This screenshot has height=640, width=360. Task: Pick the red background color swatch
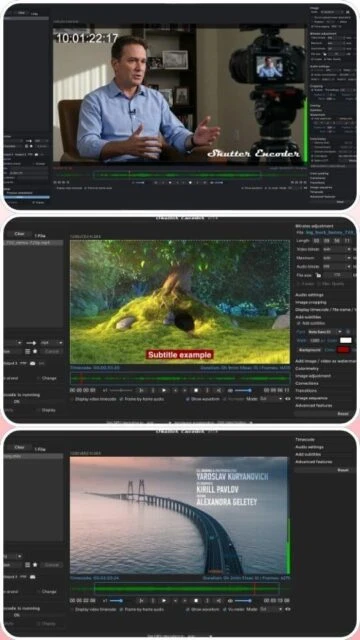point(343,350)
